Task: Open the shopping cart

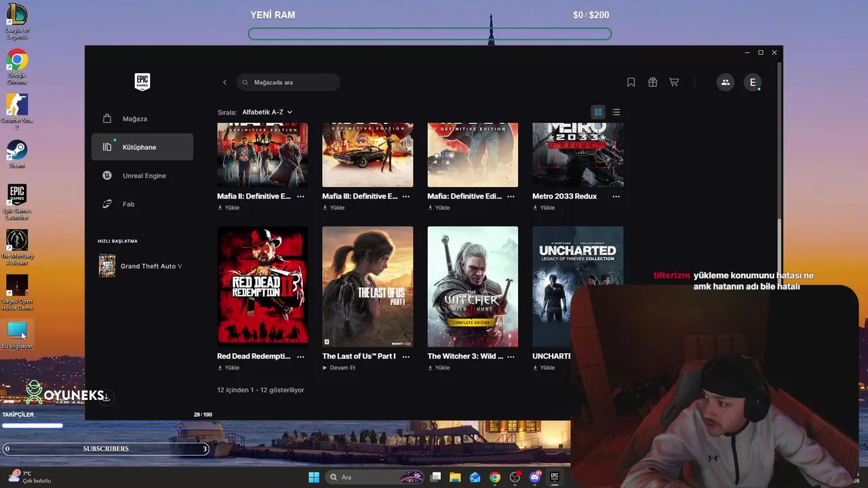Action: point(674,82)
